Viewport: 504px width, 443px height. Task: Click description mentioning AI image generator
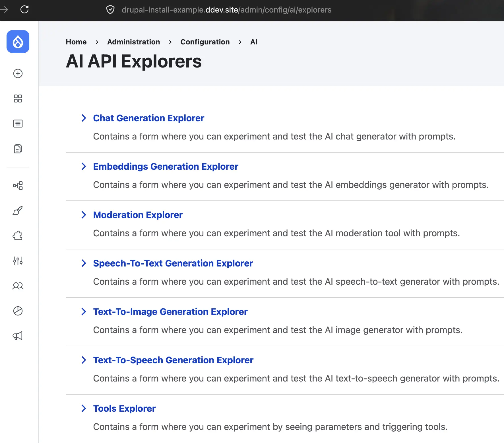(x=278, y=330)
